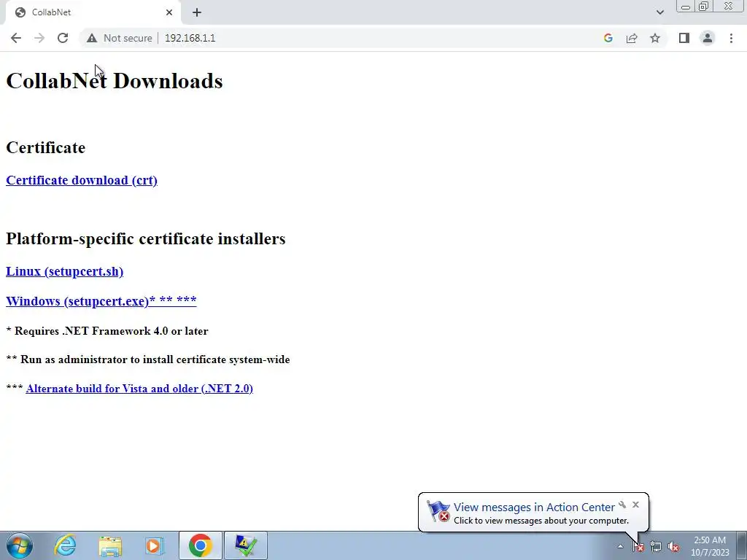Click the forward navigation arrow
Screen dimensions: 747x560
click(39, 38)
